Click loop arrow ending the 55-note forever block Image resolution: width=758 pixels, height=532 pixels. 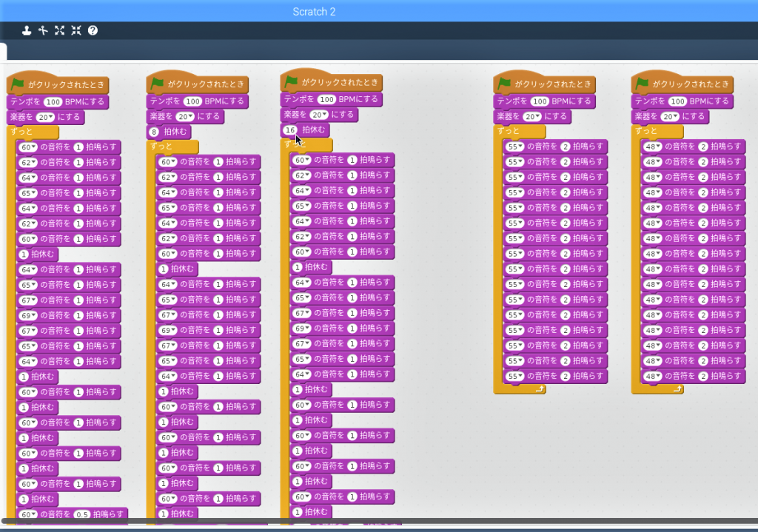540,388
